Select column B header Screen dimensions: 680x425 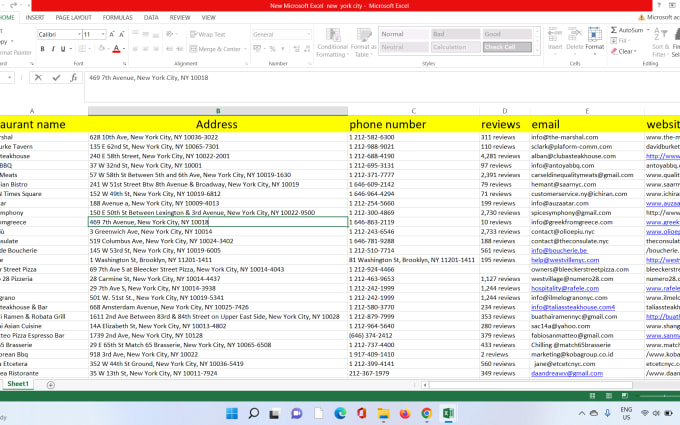click(218, 111)
